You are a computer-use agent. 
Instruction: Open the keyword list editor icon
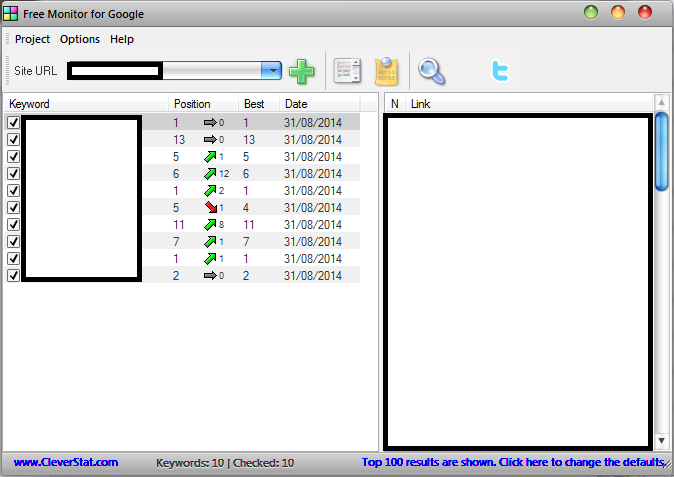[x=347, y=71]
